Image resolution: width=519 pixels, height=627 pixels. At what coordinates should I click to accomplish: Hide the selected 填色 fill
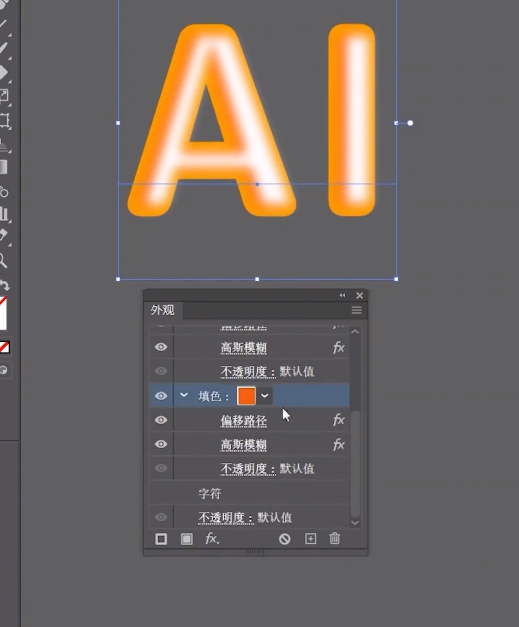click(x=161, y=395)
